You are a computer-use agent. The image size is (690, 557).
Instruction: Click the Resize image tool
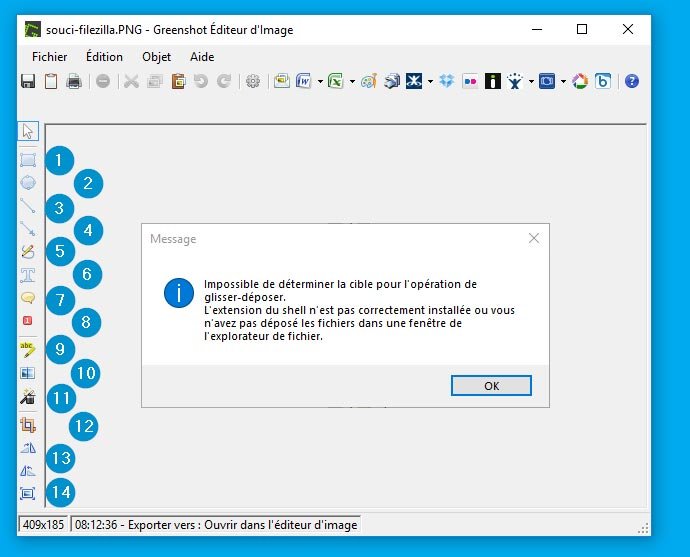tap(28, 494)
